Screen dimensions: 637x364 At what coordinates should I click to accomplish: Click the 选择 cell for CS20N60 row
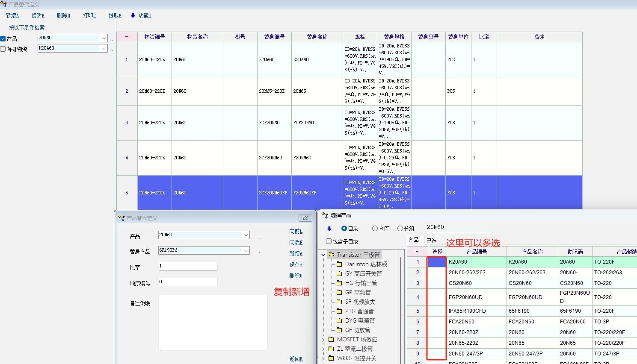(437, 283)
